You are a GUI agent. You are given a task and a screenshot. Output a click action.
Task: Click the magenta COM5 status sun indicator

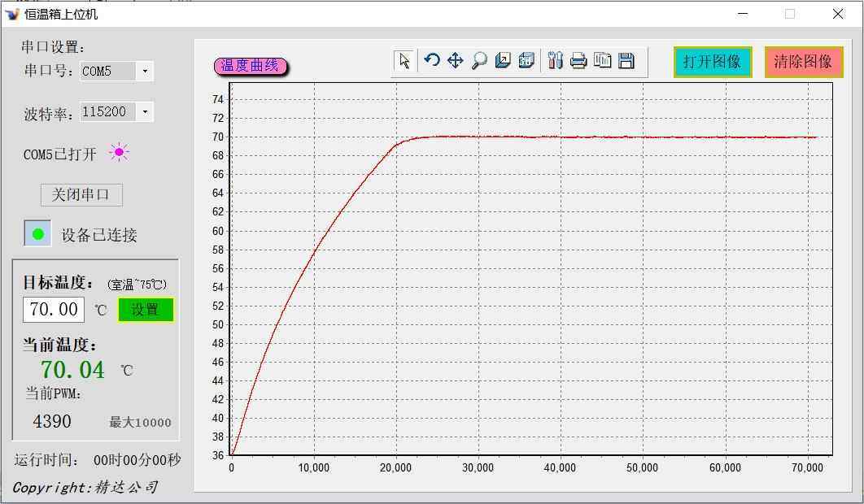pyautogui.click(x=119, y=152)
